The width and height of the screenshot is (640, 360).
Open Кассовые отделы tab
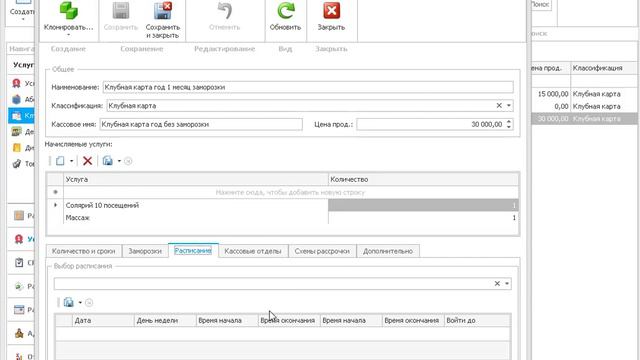[253, 251]
